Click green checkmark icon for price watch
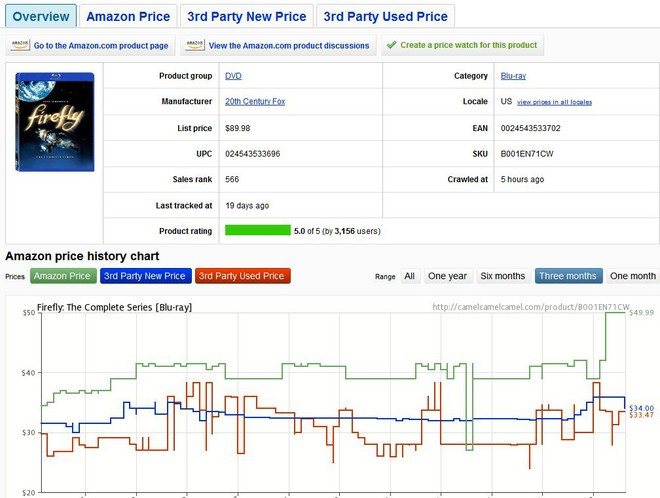The height and width of the screenshot is (498, 660). click(391, 45)
